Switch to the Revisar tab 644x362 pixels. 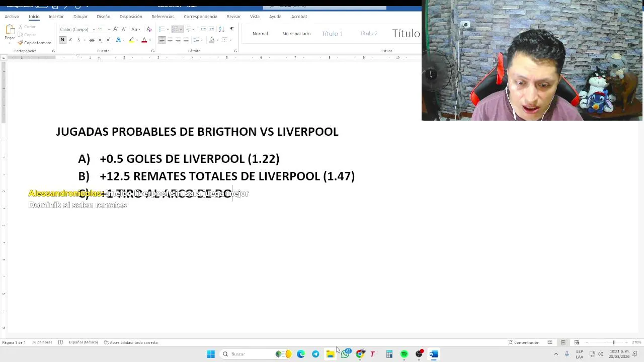click(233, 17)
